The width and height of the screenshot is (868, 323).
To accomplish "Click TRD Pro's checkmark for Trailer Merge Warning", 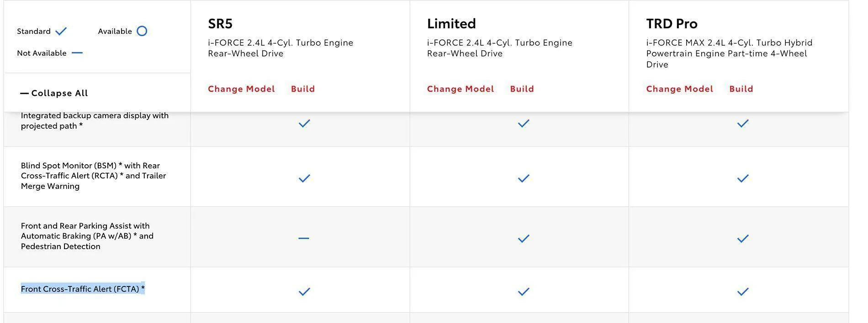I will pyautogui.click(x=743, y=178).
